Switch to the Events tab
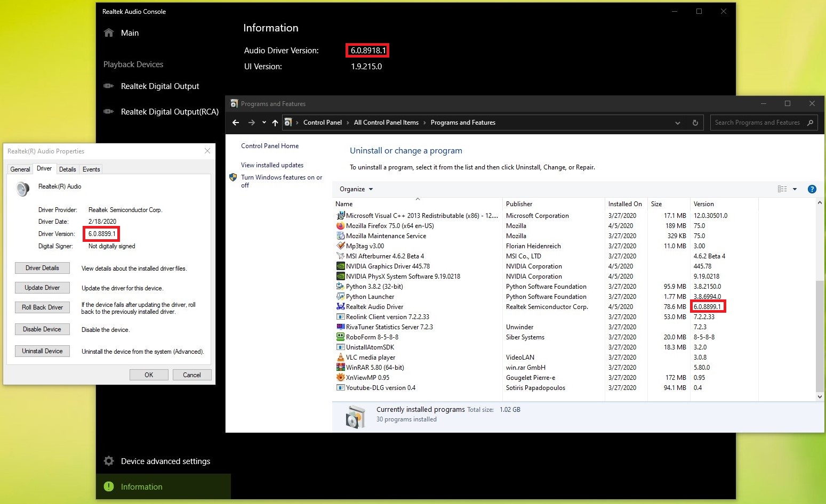826x504 pixels. [91, 169]
